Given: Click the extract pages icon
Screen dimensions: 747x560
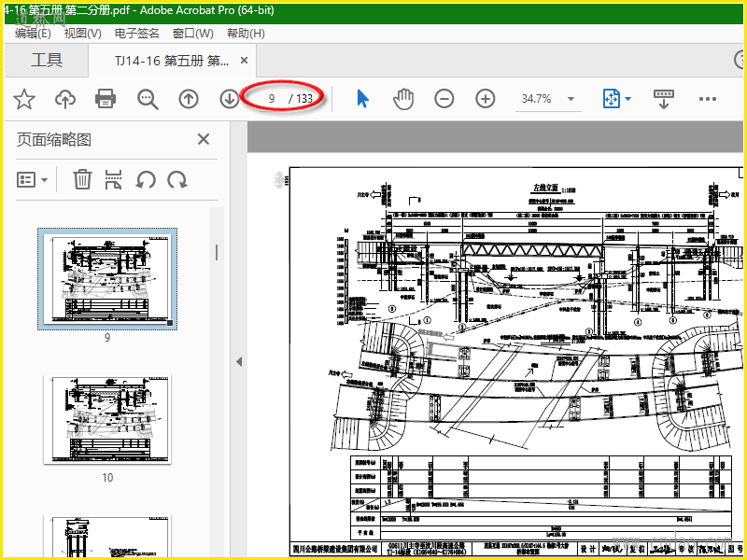Looking at the screenshot, I should [114, 179].
